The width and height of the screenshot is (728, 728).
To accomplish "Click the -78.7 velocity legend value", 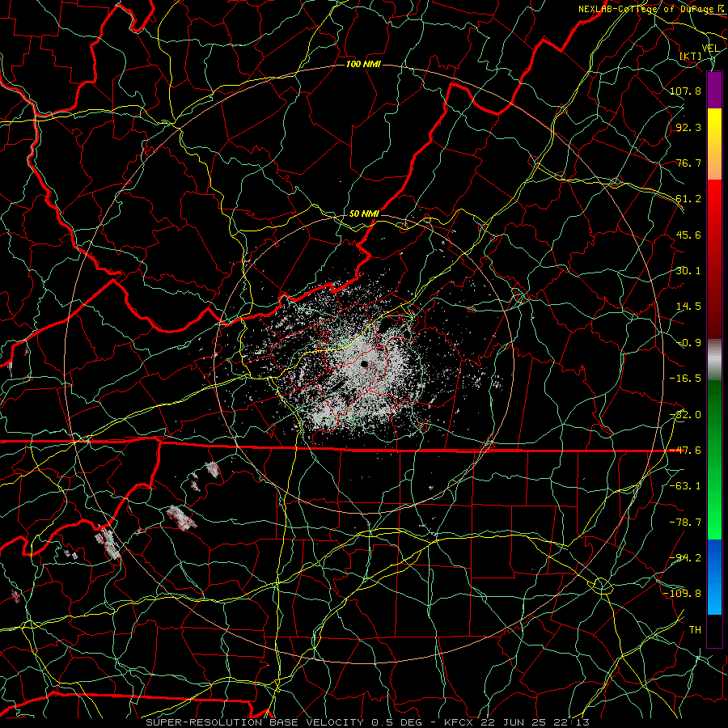I will pos(685,523).
